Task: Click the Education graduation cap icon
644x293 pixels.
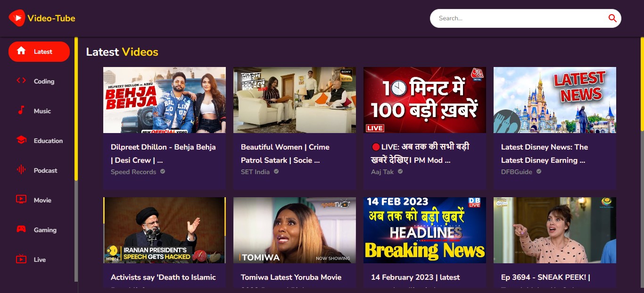Action: coord(21,140)
